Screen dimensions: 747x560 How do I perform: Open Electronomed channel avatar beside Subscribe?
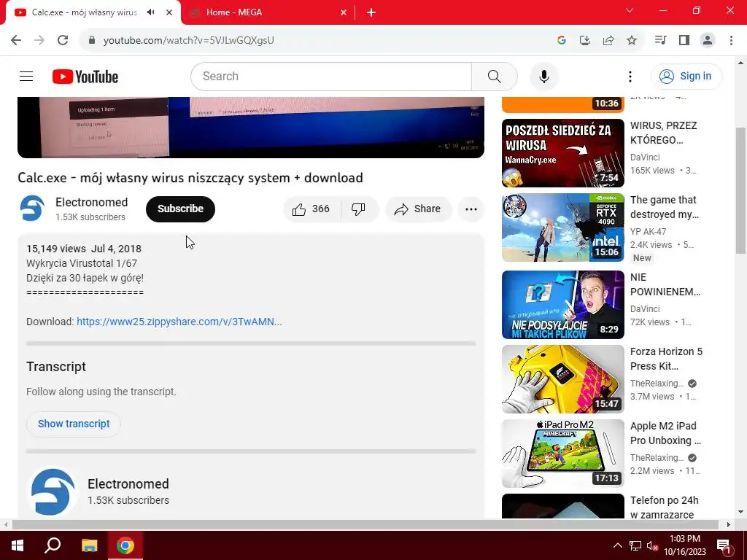[x=32, y=209]
